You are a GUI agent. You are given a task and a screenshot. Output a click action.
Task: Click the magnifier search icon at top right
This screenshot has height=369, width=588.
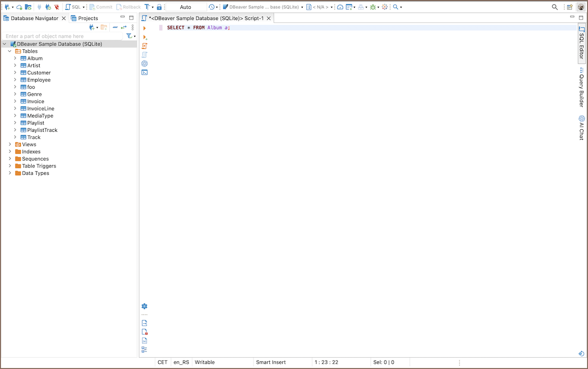555,7
